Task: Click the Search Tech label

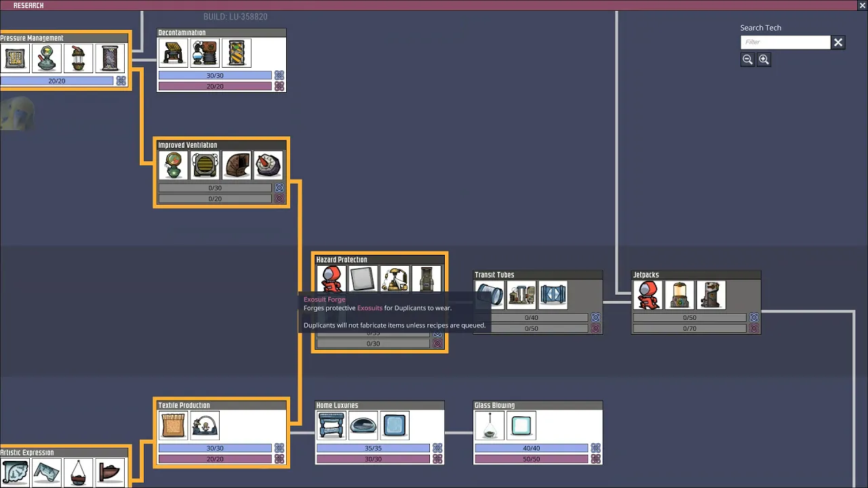Action: coord(761,28)
